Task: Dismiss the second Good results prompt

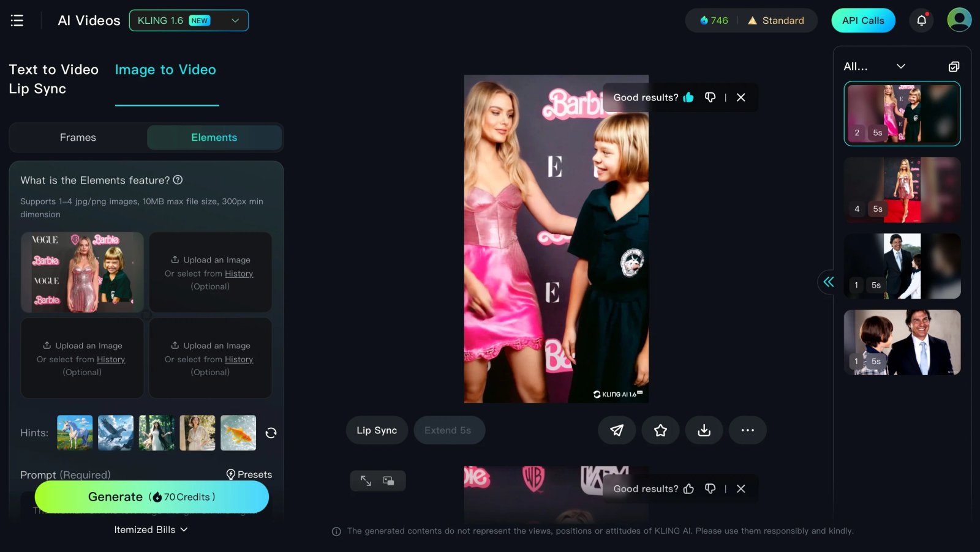Action: click(x=741, y=488)
